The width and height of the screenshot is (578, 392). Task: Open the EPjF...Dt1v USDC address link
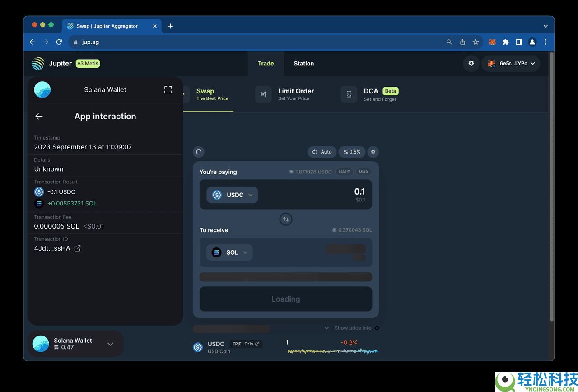pyautogui.click(x=246, y=344)
